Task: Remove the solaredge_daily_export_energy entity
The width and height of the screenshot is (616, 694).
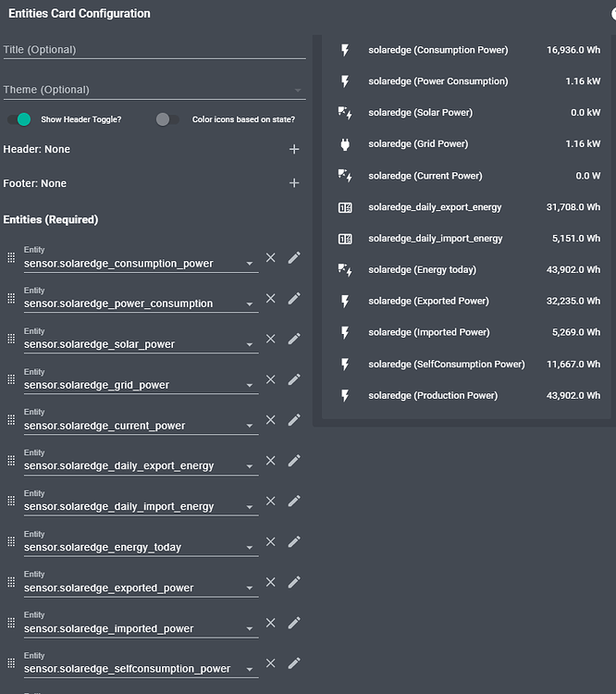Action: [x=271, y=460]
